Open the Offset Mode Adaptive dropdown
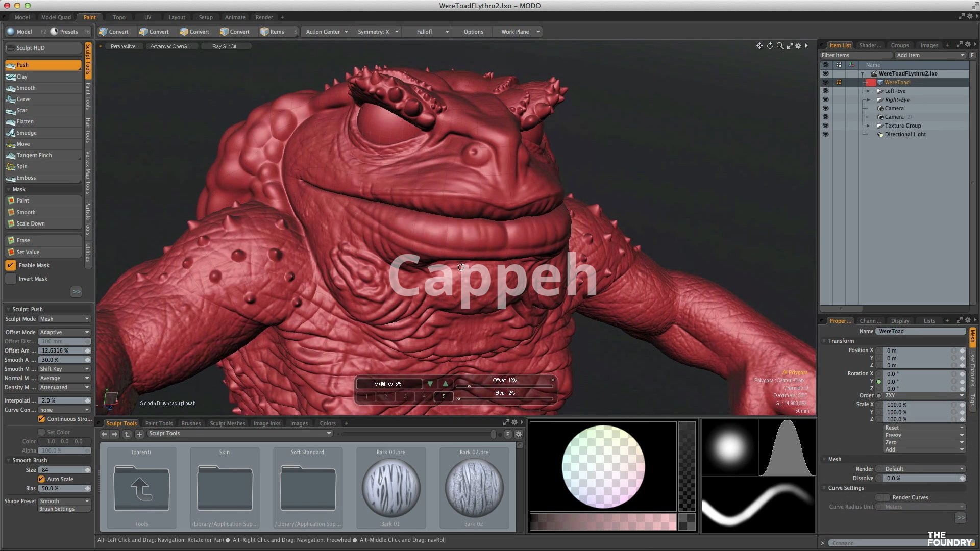The image size is (980, 551). point(64,332)
